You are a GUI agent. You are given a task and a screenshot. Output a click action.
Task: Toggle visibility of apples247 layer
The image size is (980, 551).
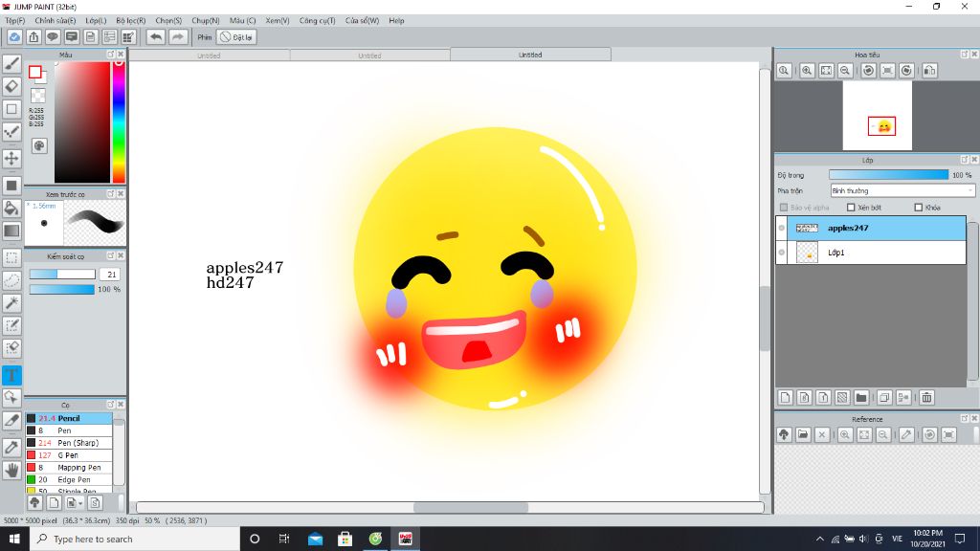coord(781,228)
